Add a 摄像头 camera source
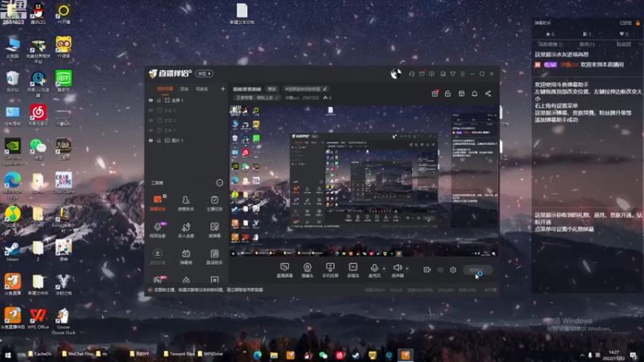 308,270
